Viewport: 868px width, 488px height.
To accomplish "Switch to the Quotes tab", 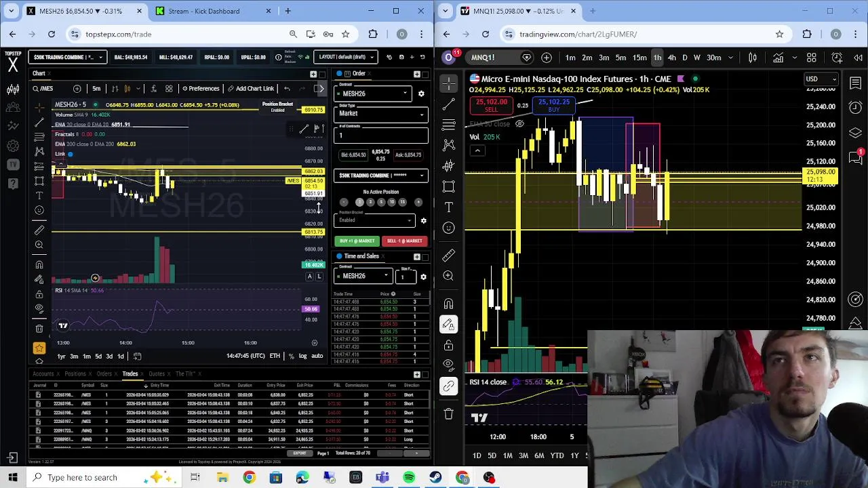I will point(156,374).
